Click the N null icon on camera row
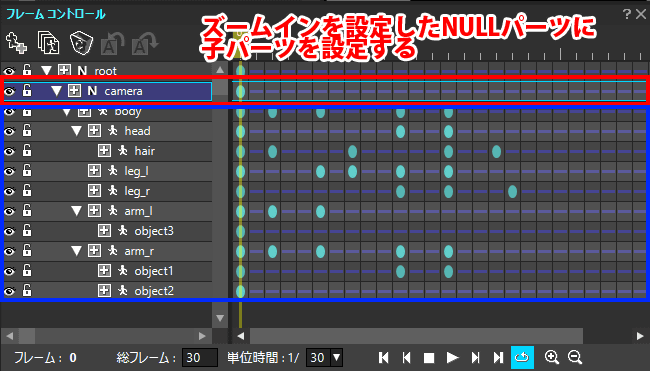The height and width of the screenshot is (371, 650). pos(92,90)
